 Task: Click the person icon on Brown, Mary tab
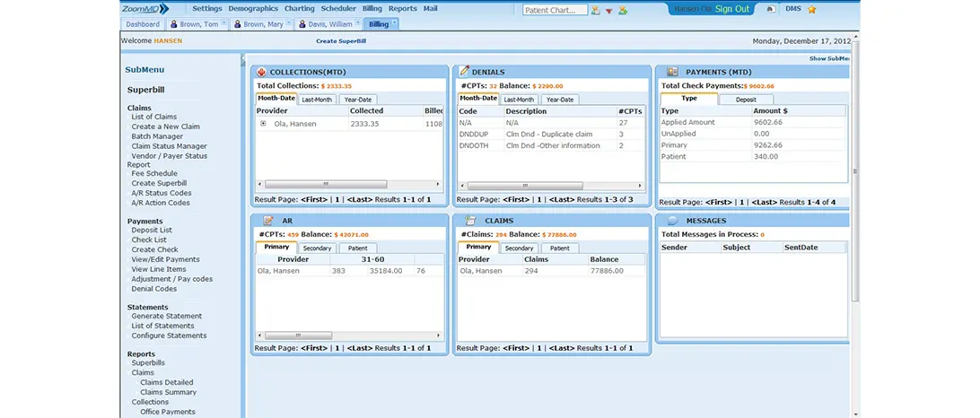237,24
